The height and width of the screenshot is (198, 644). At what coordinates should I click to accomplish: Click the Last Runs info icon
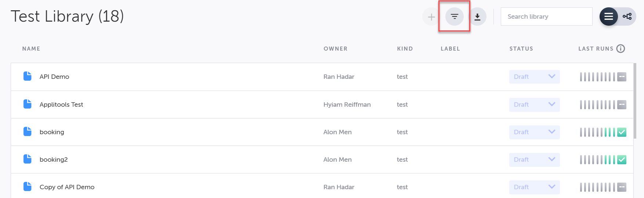click(x=621, y=48)
